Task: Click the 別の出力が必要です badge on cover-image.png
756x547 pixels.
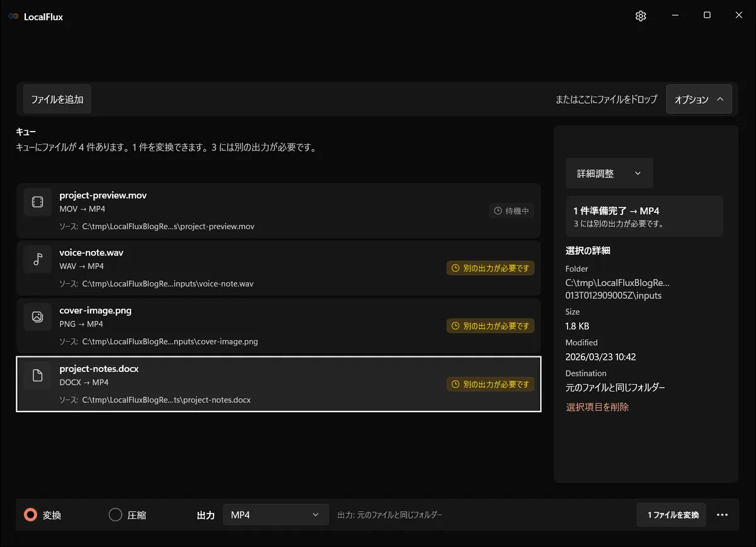Action: [x=490, y=326]
